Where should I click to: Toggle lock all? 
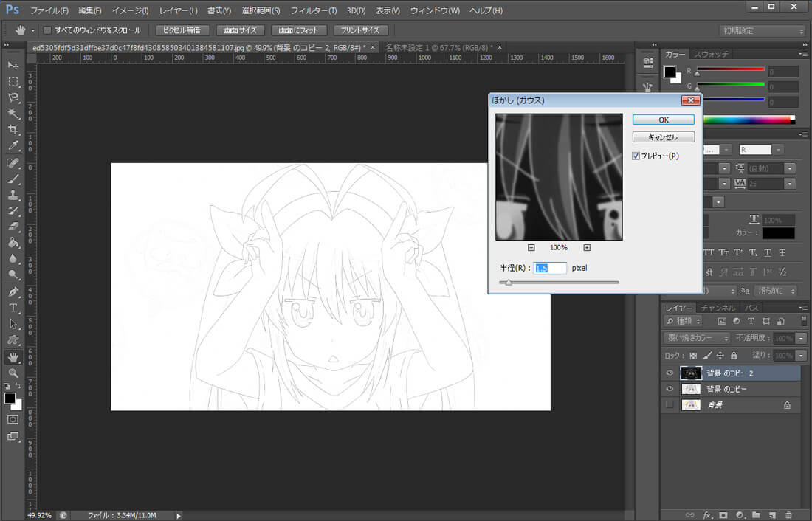734,356
